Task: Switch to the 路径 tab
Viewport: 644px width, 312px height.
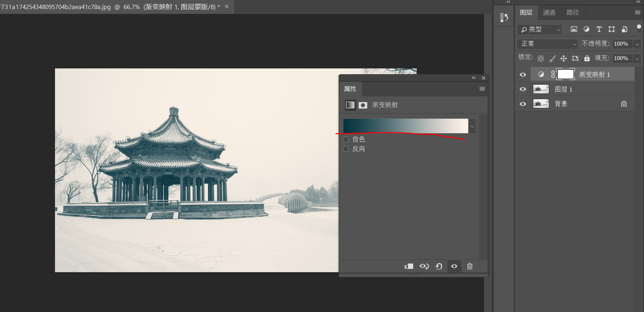Action: [573, 13]
